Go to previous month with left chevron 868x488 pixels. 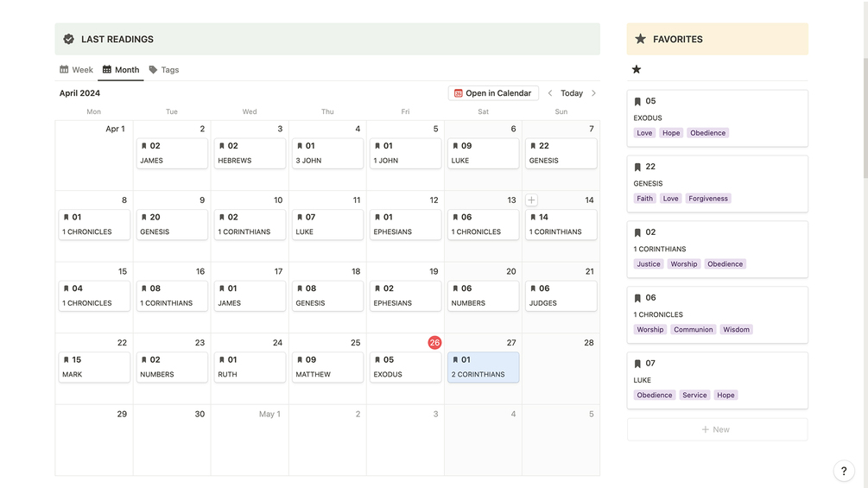pos(550,93)
